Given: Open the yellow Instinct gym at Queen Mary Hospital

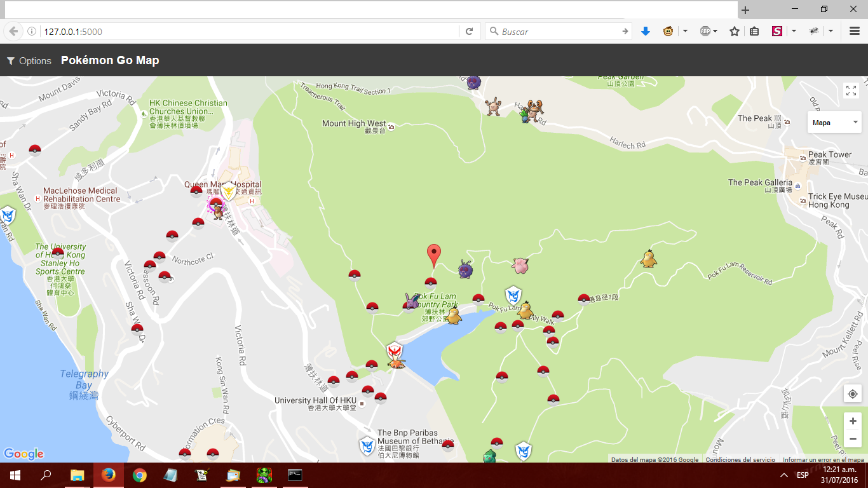Looking at the screenshot, I should (x=228, y=191).
